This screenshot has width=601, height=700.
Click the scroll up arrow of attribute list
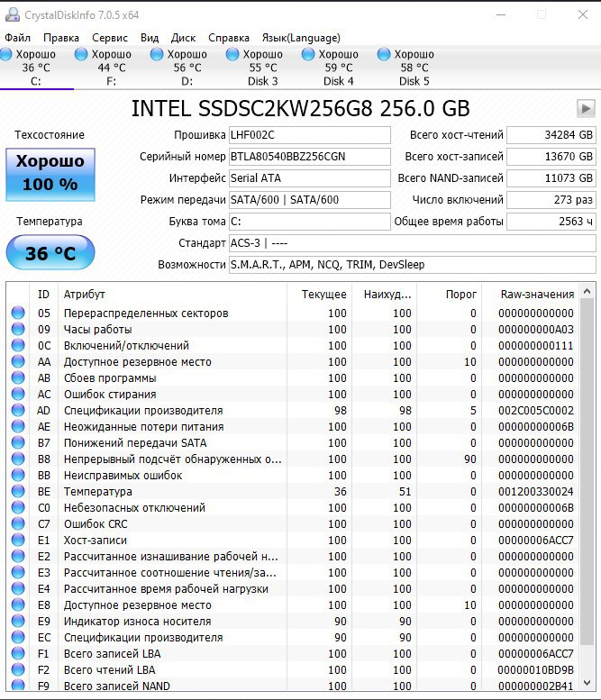[587, 292]
